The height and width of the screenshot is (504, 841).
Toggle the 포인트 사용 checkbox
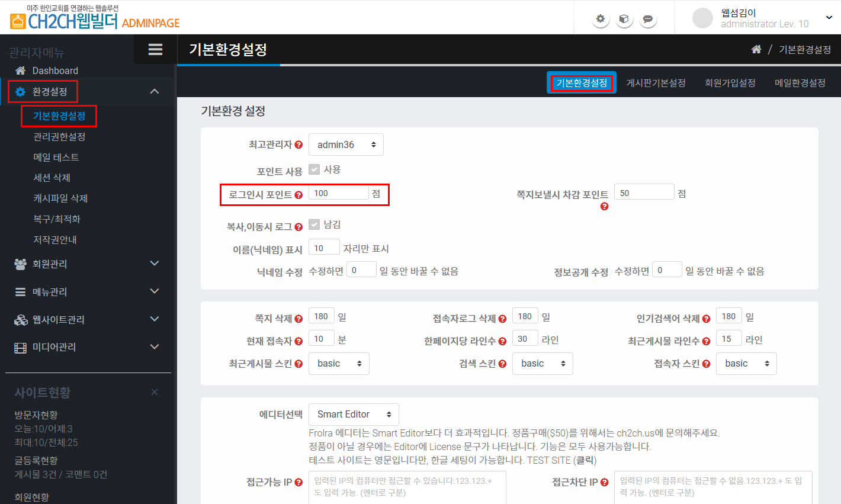314,170
